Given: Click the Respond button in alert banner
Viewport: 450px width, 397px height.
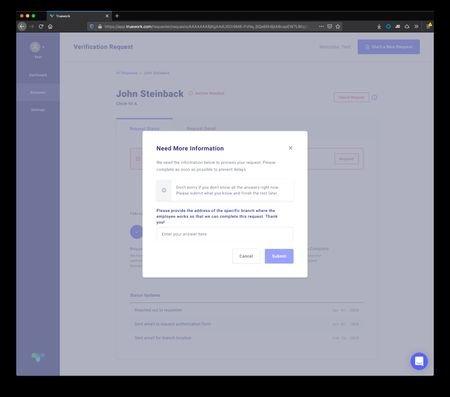Looking at the screenshot, I should pyautogui.click(x=346, y=159).
